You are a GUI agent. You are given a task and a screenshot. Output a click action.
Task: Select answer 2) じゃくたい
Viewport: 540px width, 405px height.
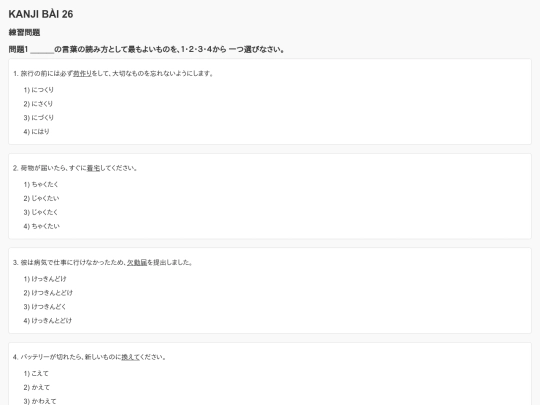point(41,198)
